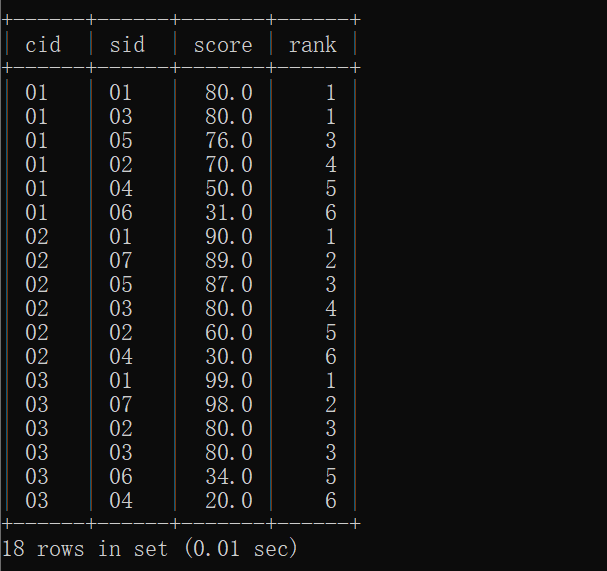Screen dimensions: 607x571
Task: Click the "cid" column header
Action: tap(43, 45)
